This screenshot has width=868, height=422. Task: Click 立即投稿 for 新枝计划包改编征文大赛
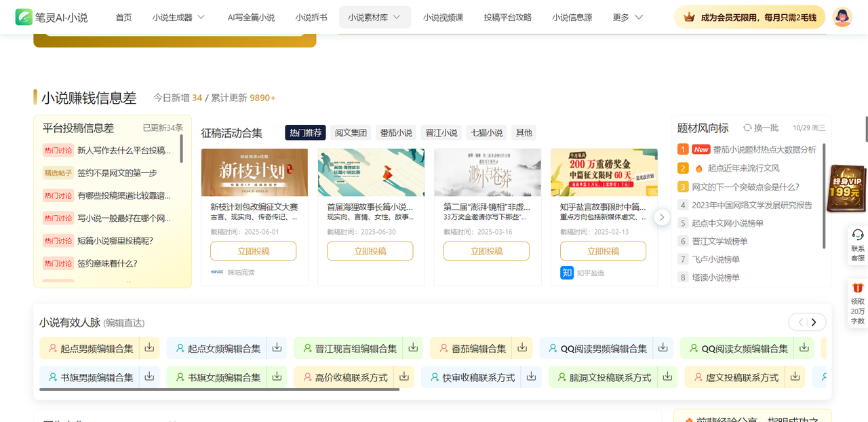(253, 251)
